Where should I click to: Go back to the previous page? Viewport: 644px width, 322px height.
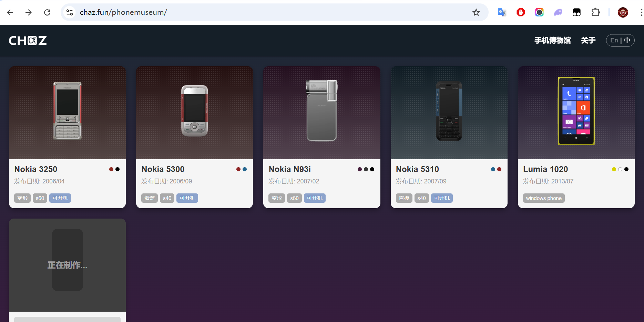[10, 12]
